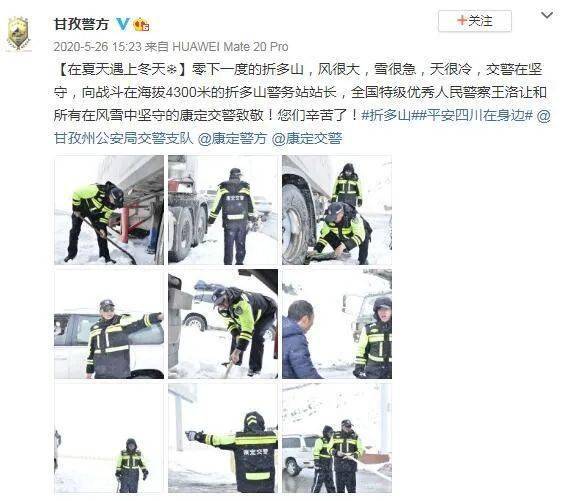View photo of officer talking to man in blue
The height and width of the screenshot is (501, 570).
click(x=337, y=324)
